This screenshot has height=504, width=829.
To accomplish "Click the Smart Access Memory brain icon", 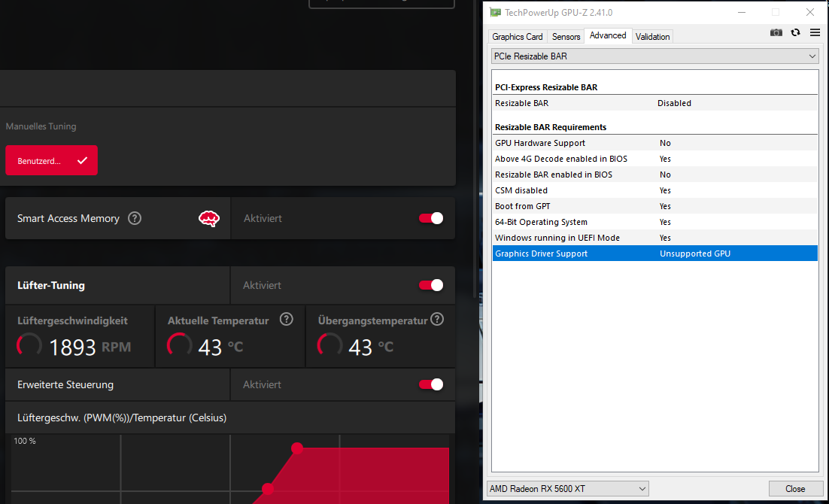I will (209, 217).
